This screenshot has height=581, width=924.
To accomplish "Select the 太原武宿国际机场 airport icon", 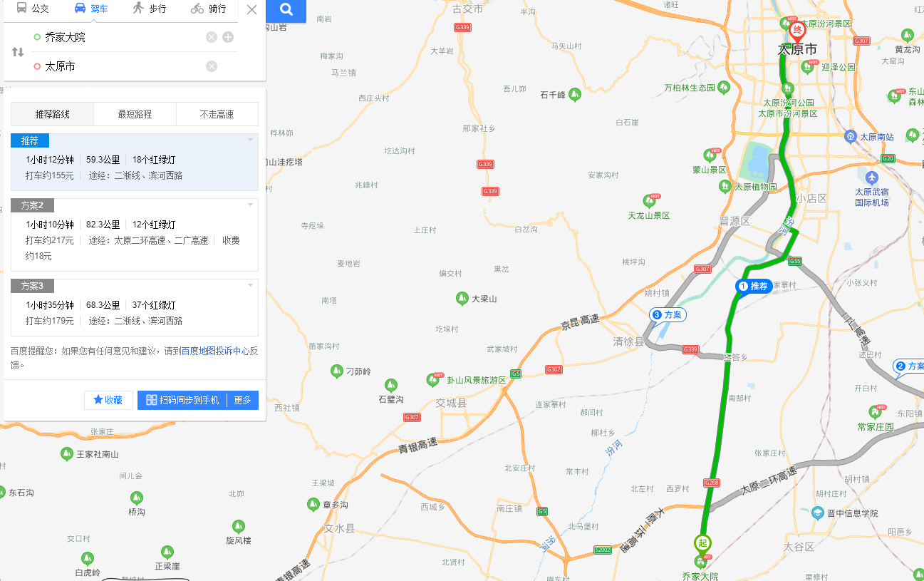I will (872, 178).
